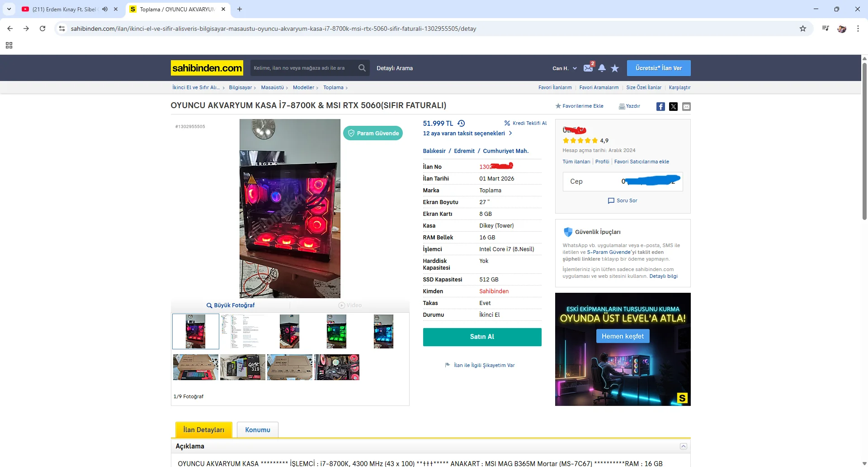Go back to the previous page
This screenshot has height=467, width=868.
(x=10, y=29)
